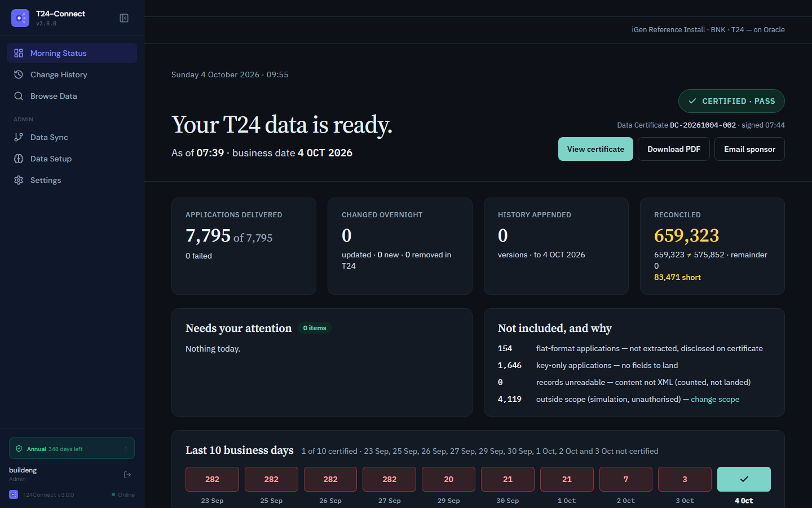The height and width of the screenshot is (508, 812).
Task: Click the certificate ID DC-20261004-002
Action: [x=703, y=125]
